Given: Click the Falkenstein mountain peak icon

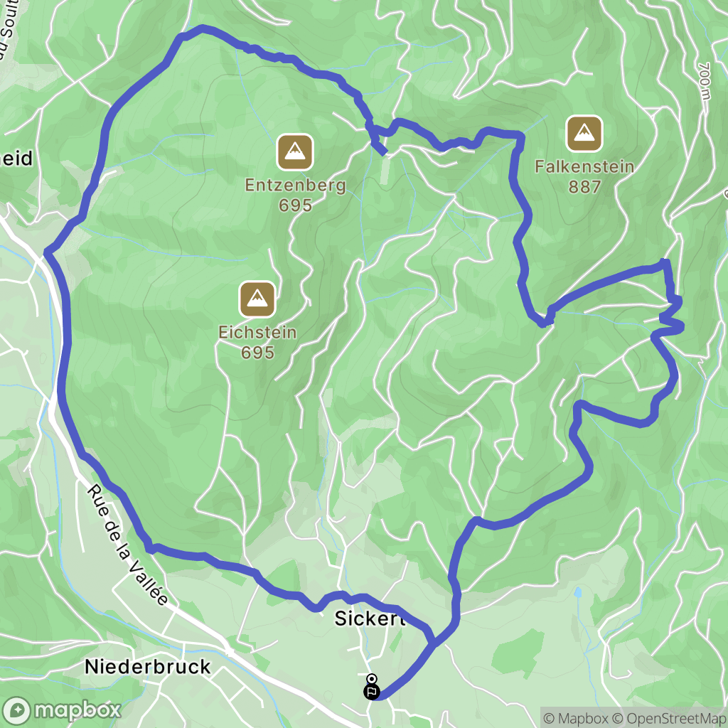Looking at the screenshot, I should click(x=584, y=133).
